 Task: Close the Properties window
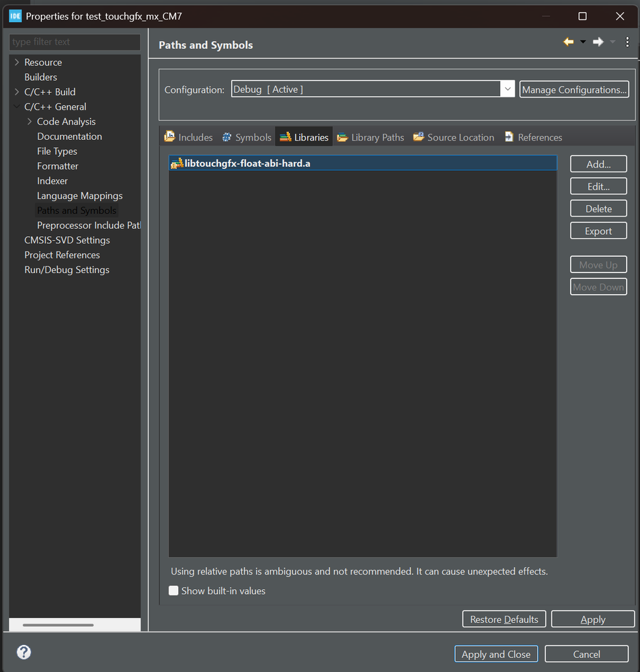pos(620,16)
